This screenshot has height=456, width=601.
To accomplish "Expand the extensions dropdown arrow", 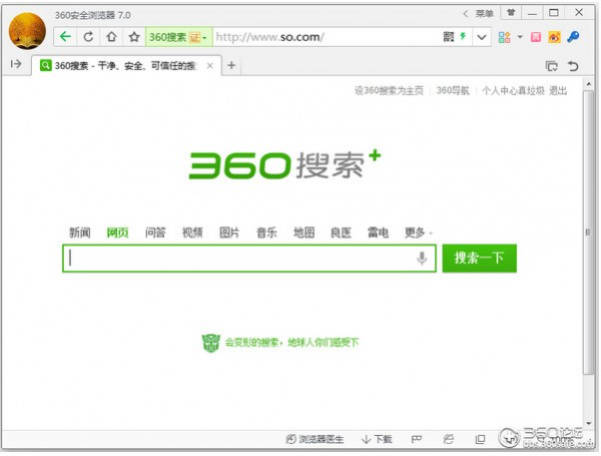I will click(x=520, y=37).
